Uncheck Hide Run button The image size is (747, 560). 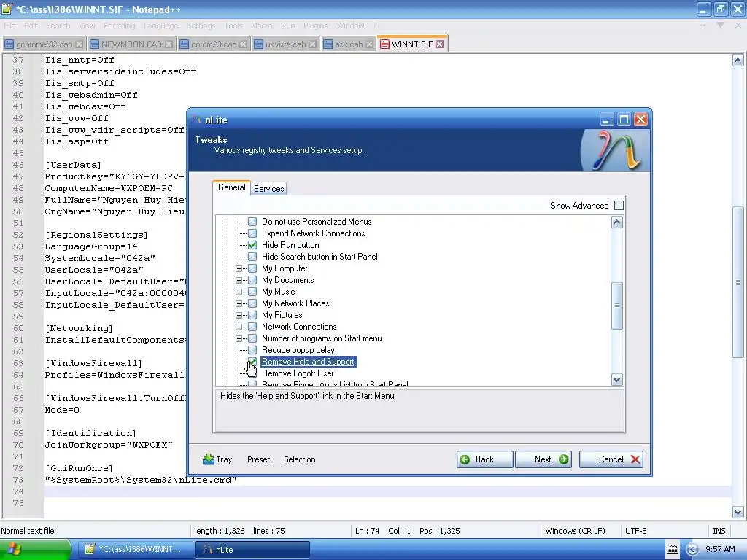click(252, 245)
